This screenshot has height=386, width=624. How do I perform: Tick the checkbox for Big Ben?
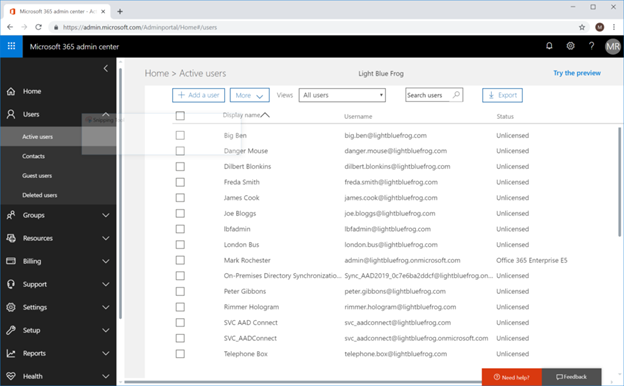point(180,135)
